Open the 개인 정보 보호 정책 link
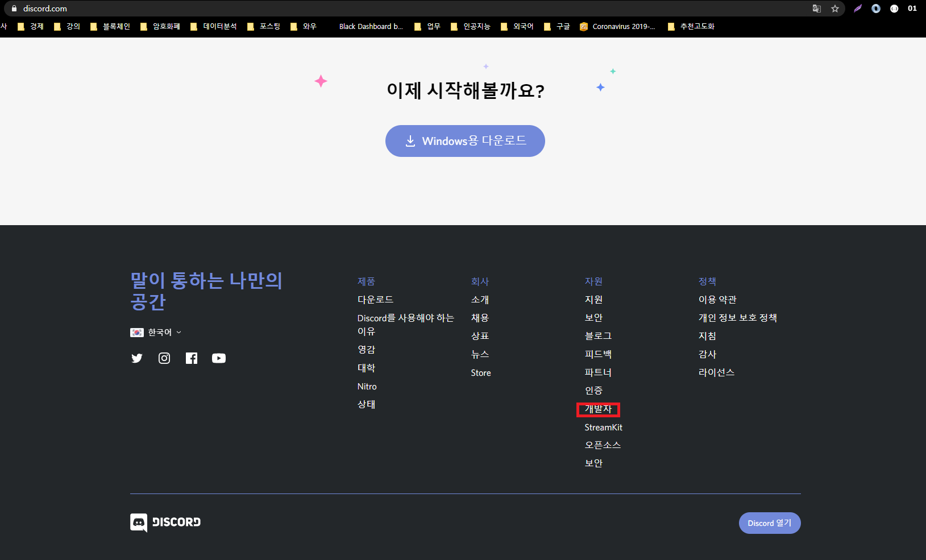926x560 pixels. point(738,318)
